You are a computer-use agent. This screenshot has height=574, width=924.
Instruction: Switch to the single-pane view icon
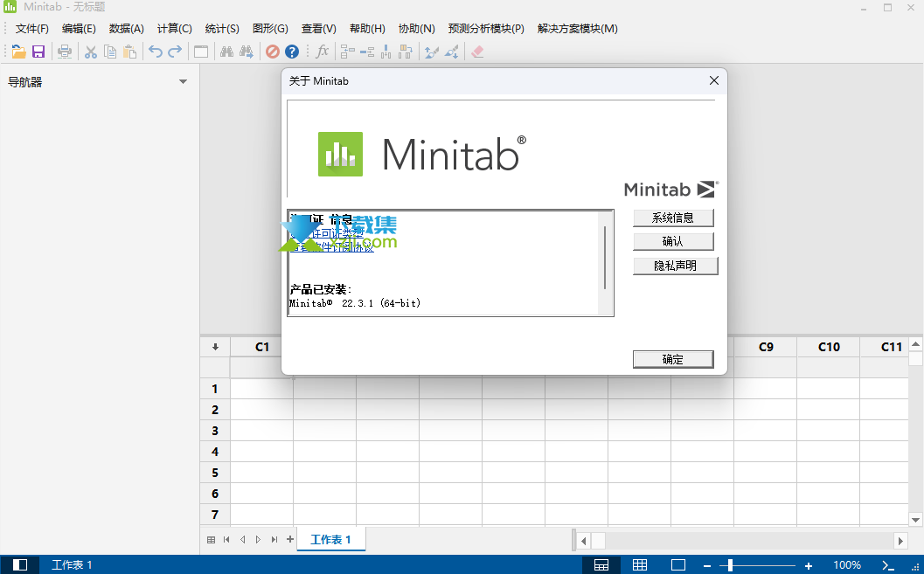click(x=678, y=564)
